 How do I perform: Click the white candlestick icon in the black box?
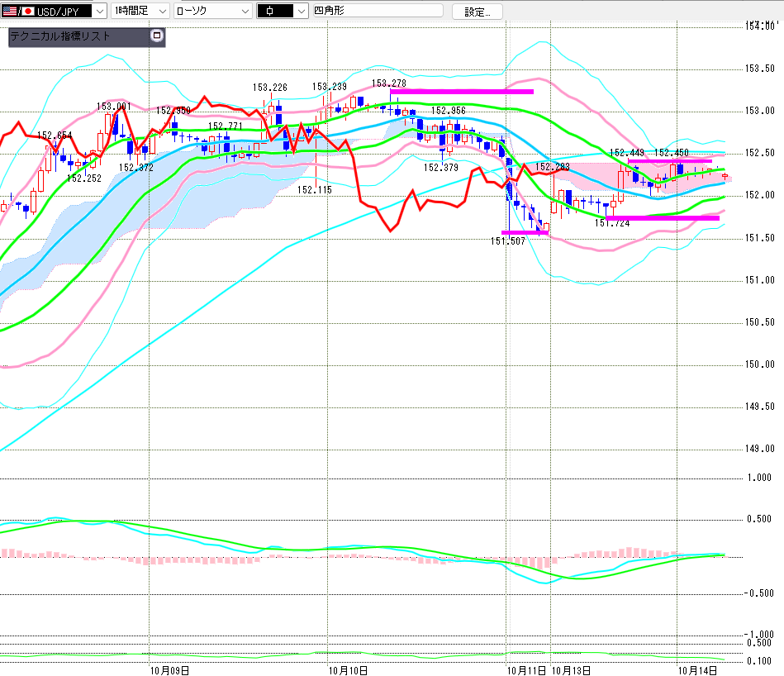(270, 12)
